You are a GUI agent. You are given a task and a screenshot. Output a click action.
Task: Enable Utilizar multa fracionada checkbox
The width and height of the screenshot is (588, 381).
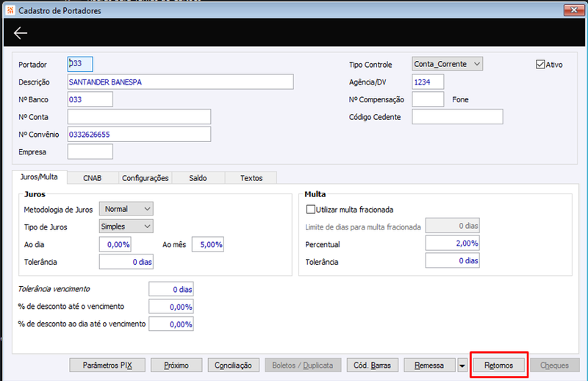[x=310, y=209]
